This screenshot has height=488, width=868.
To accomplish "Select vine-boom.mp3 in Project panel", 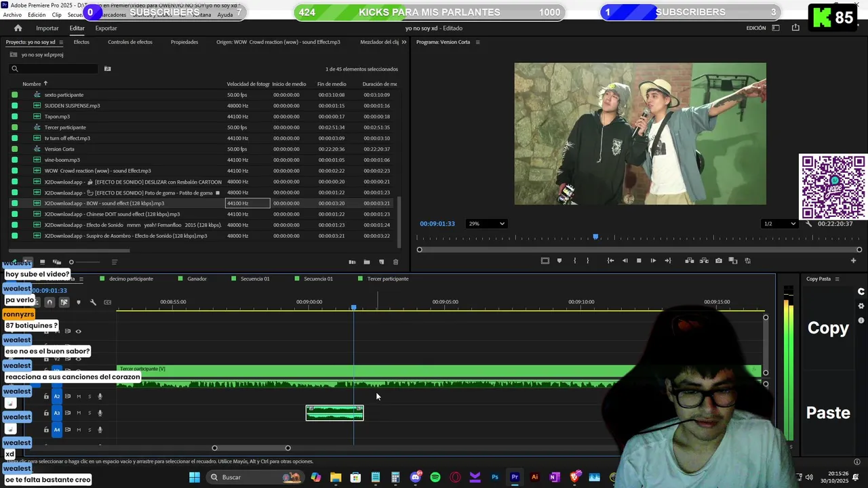I will pyautogui.click(x=62, y=160).
